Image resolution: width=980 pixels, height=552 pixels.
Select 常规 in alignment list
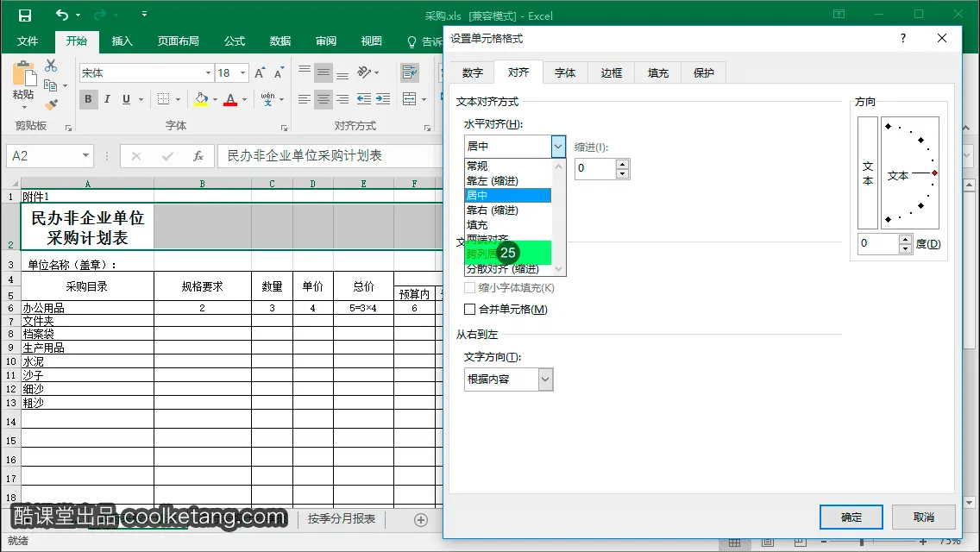tap(508, 166)
